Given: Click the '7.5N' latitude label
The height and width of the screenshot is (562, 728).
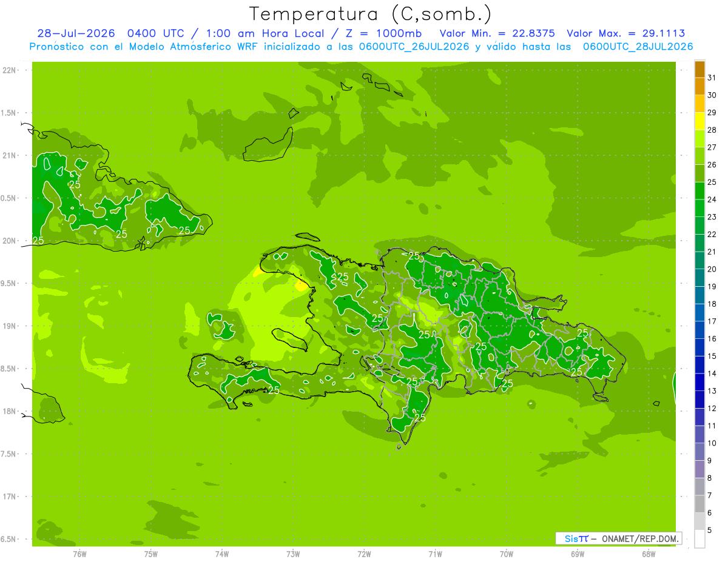Looking at the screenshot, I should (x=9, y=454).
